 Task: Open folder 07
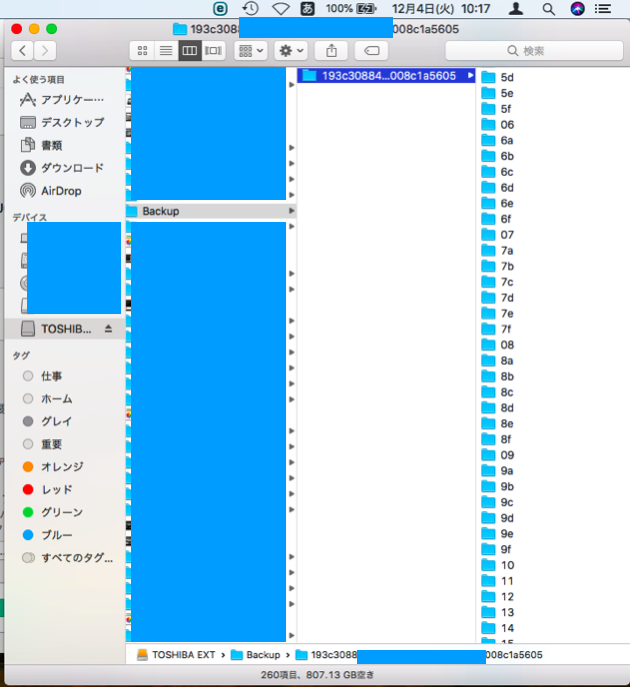pos(498,235)
